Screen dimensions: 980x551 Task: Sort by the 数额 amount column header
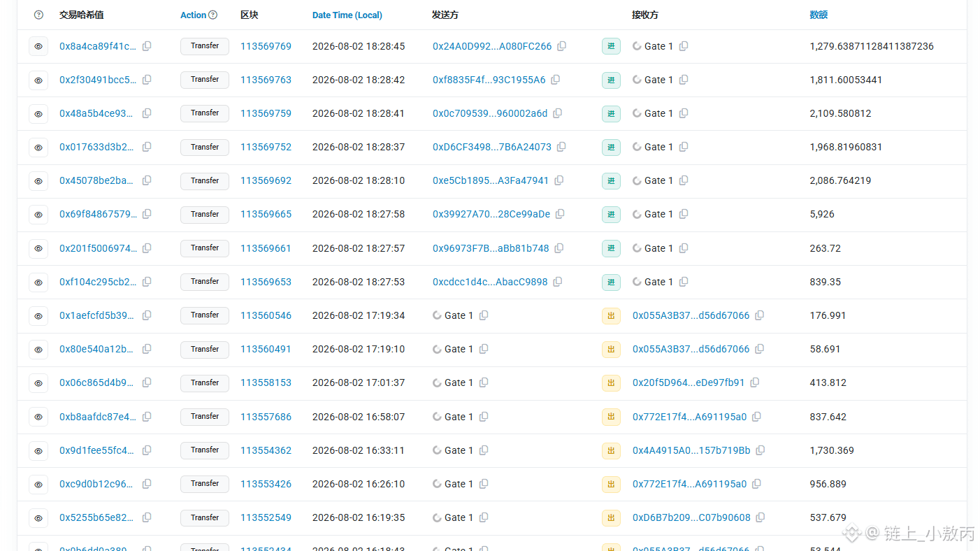(x=819, y=15)
